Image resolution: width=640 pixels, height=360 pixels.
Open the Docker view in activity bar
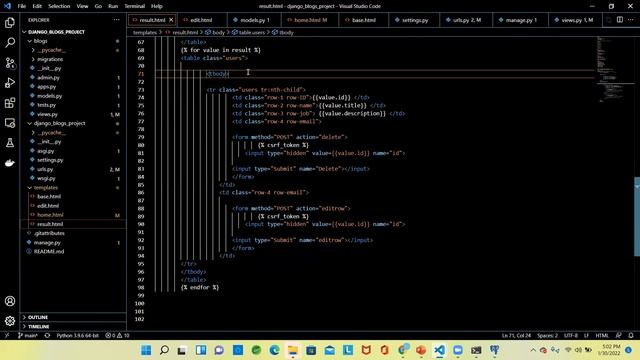click(10, 163)
